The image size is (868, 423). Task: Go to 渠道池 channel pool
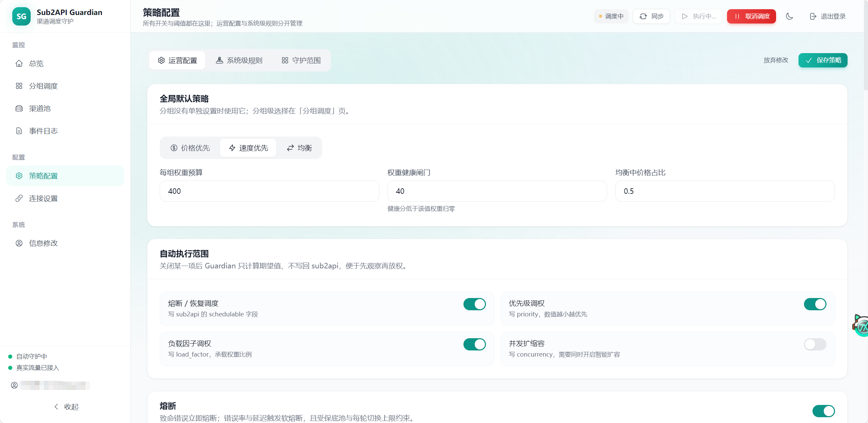point(65,108)
